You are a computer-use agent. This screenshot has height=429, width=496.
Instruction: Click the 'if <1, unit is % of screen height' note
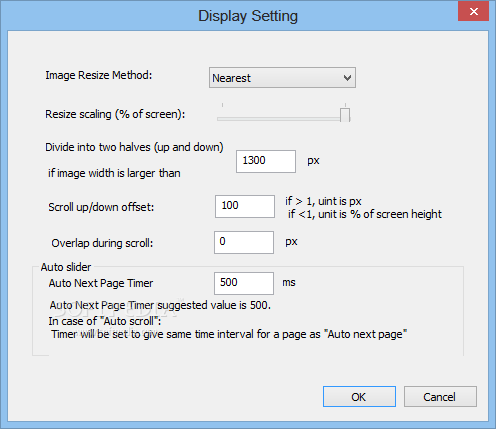[x=365, y=214]
